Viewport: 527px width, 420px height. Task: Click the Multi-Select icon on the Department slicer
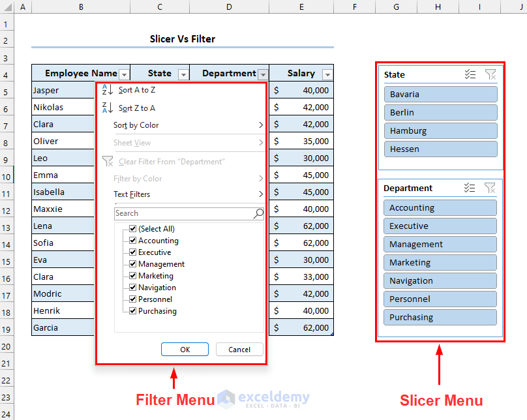click(x=470, y=188)
